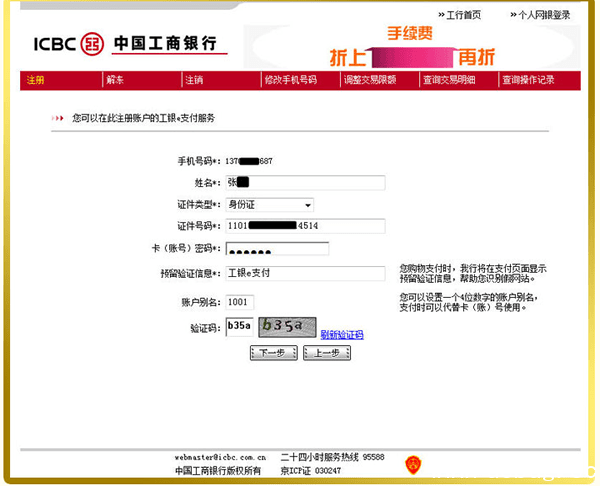Click the 二十四小时服务热线 95588 text
This screenshot has width=600, height=486.
[x=332, y=457]
